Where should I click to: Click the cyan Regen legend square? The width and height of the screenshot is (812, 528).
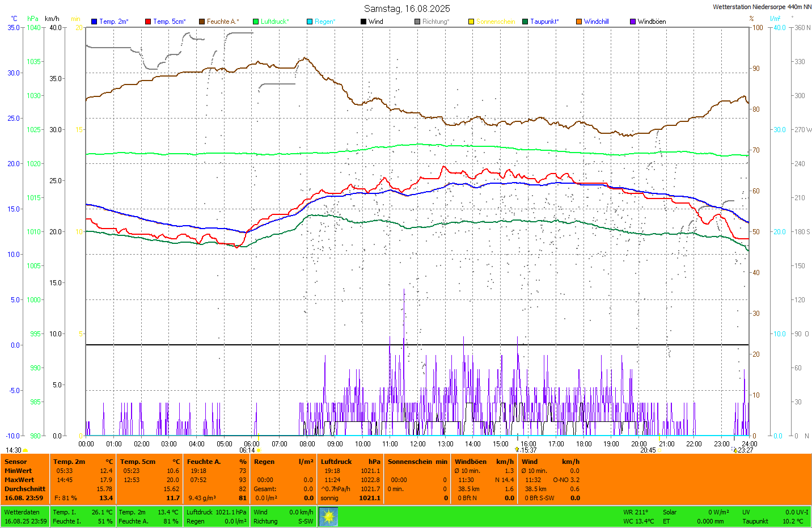310,22
